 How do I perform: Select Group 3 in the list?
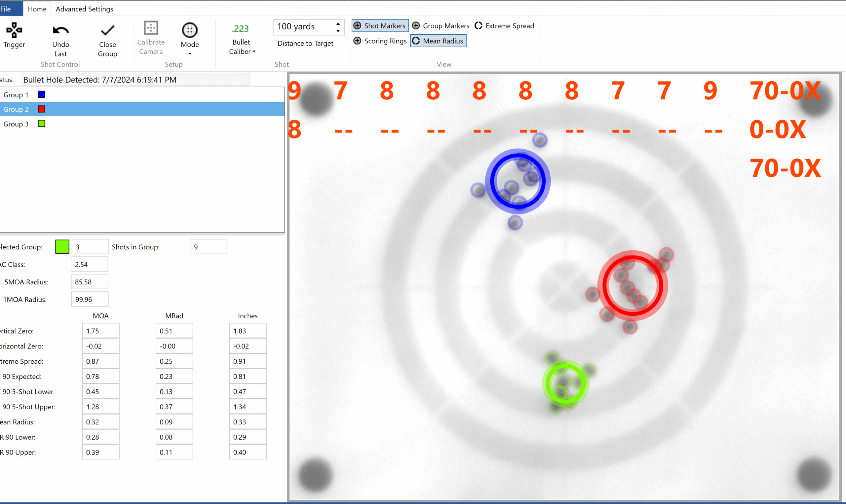click(x=16, y=124)
